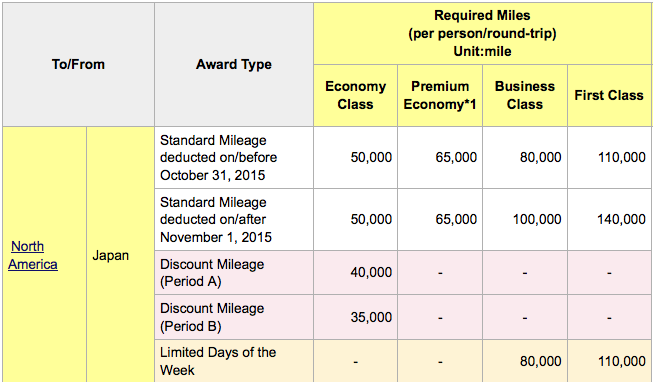Click the 40,000 Period A economy value
Viewport: 653px width, 382px height.
pyautogui.click(x=371, y=272)
